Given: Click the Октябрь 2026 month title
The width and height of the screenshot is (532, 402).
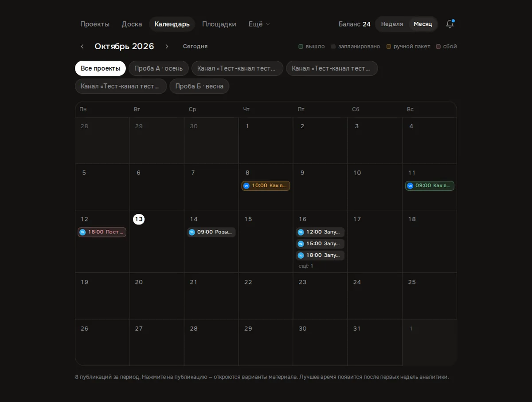Looking at the screenshot, I should (x=124, y=47).
